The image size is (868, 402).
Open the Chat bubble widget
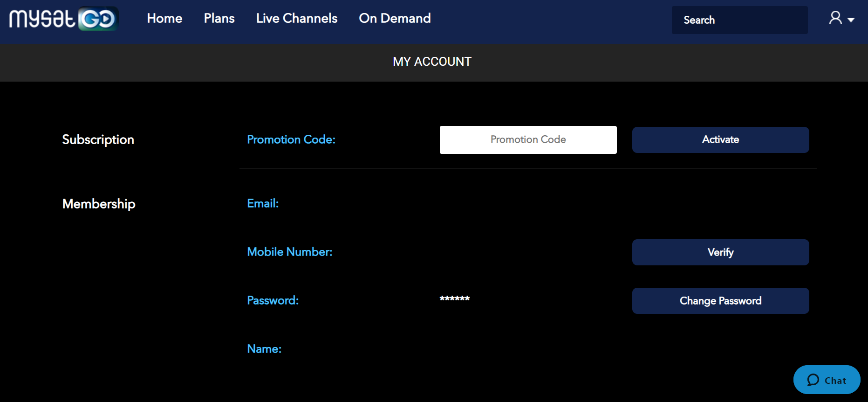tap(827, 380)
